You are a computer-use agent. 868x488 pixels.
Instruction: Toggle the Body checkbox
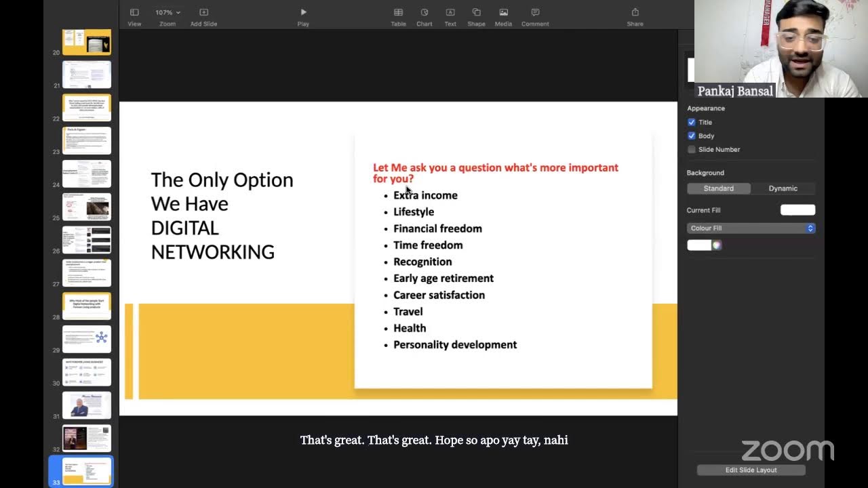coord(692,136)
